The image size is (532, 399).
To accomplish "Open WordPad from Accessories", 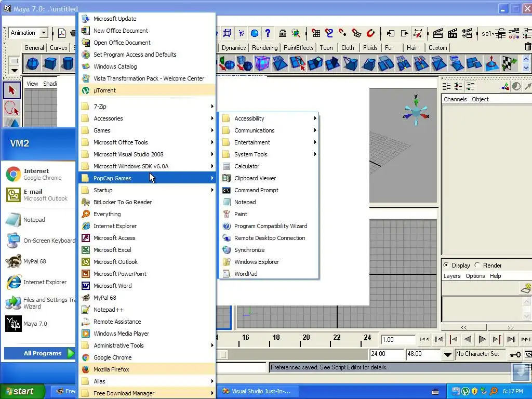I will coord(269,273).
